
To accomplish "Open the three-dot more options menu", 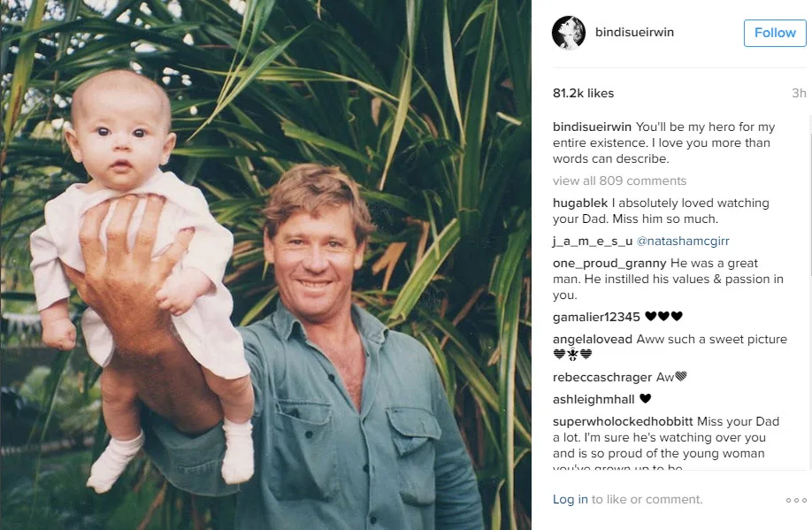I will tap(796, 500).
